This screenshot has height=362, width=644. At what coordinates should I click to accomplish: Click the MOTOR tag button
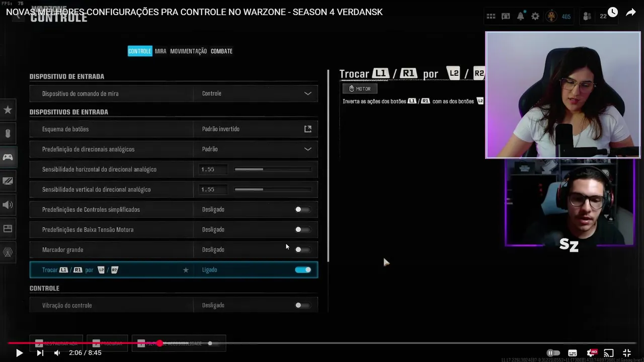pyautogui.click(x=359, y=88)
